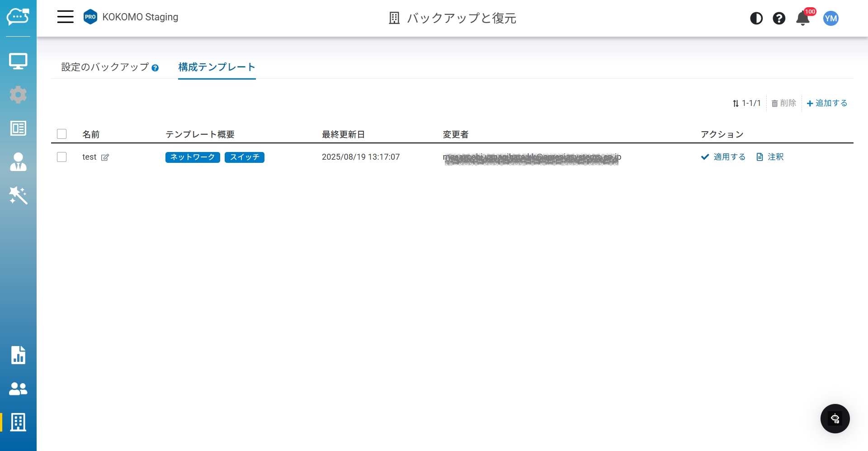The height and width of the screenshot is (451, 868).
Task: Switch to 設定のバックアップ tab
Action: tap(105, 67)
